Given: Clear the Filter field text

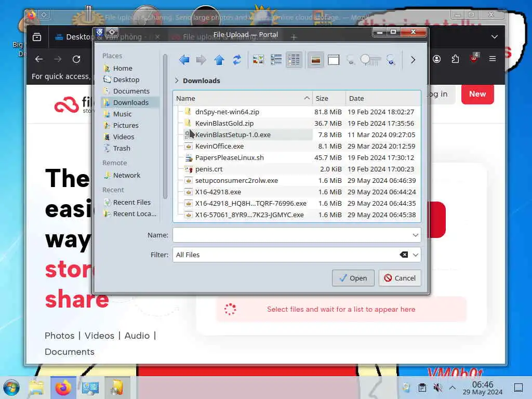Looking at the screenshot, I should 404,255.
